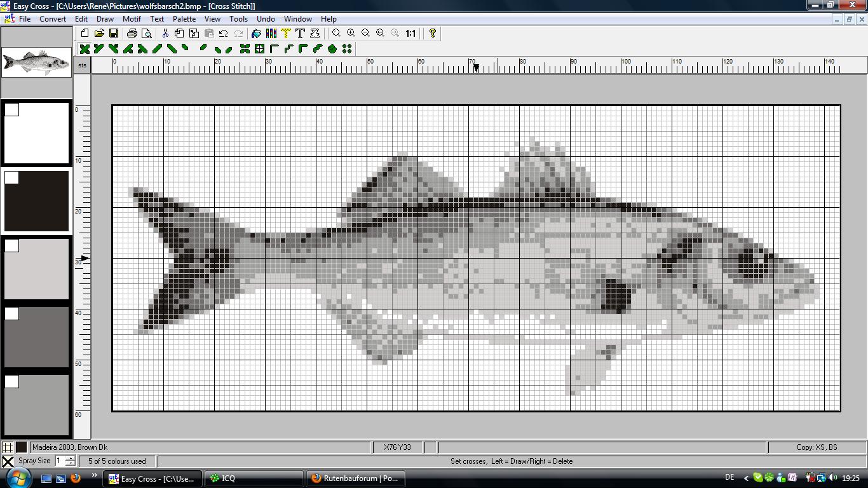Click the full cross stitch tool

[85, 49]
